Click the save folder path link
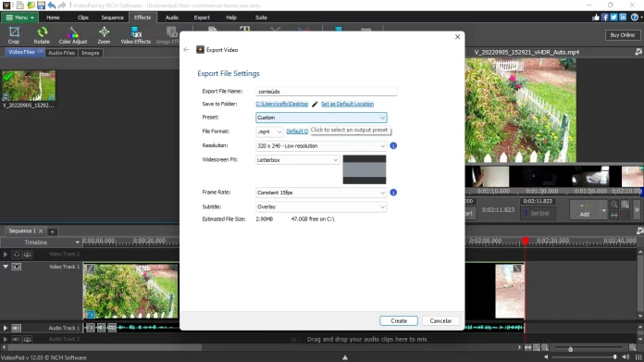This screenshot has height=362, width=644. click(281, 104)
